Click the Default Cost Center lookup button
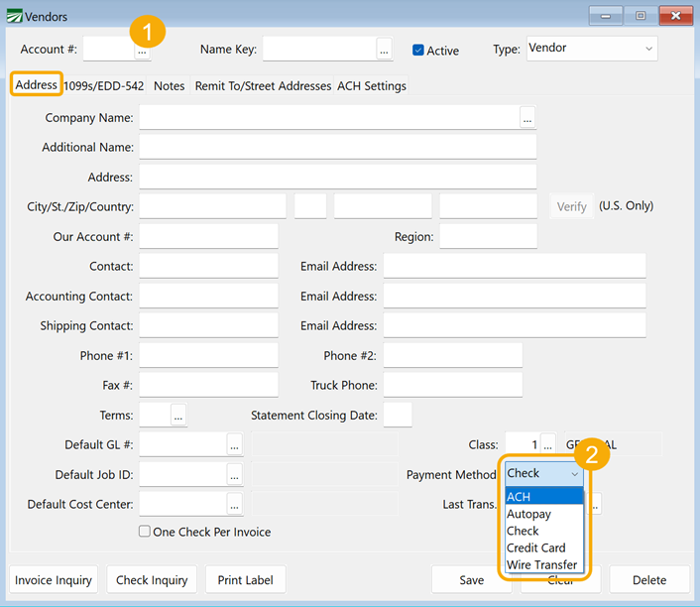Image resolution: width=700 pixels, height=607 pixels. (234, 505)
